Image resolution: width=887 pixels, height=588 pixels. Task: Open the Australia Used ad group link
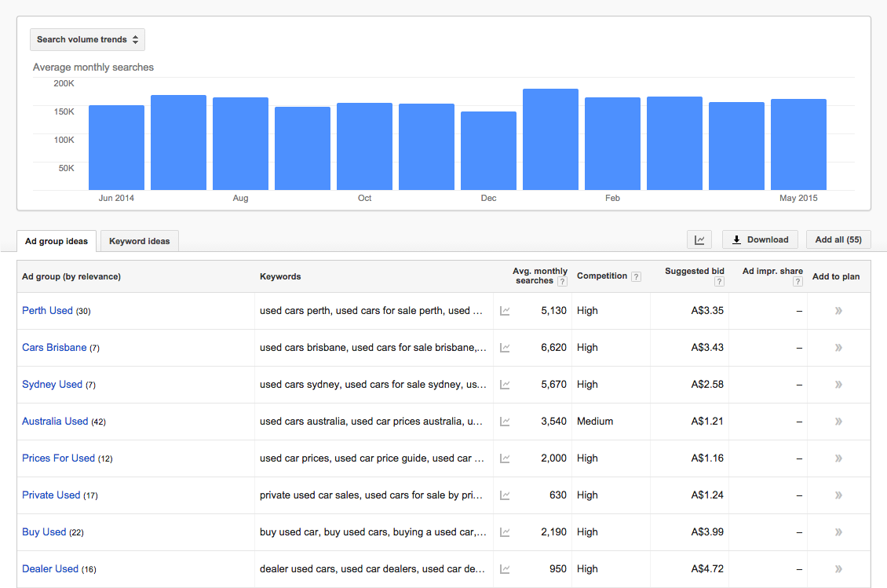pyautogui.click(x=55, y=422)
